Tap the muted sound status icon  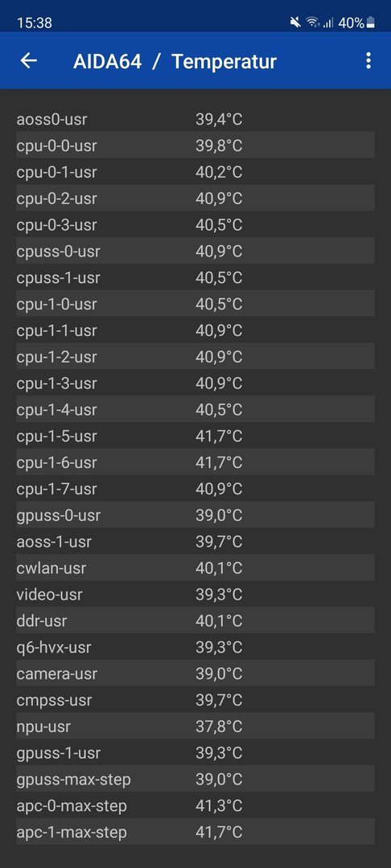click(296, 23)
